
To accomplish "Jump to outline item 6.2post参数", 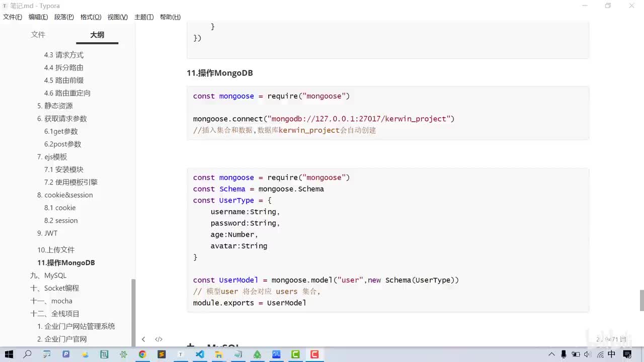I will point(62,144).
